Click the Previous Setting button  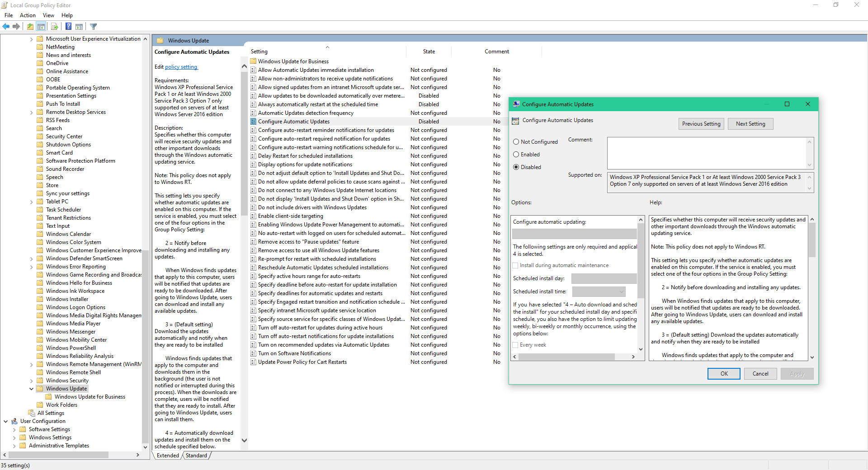coord(701,124)
